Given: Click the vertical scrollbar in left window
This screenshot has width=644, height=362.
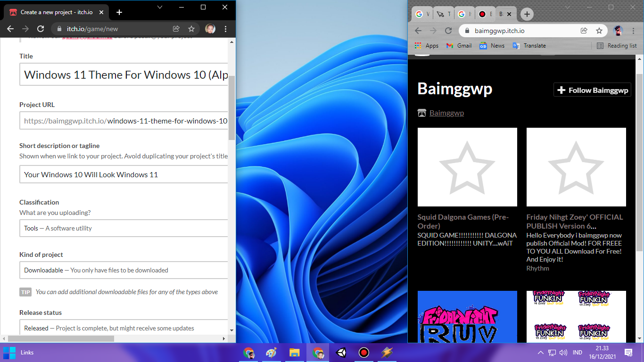Looking at the screenshot, I should (x=231, y=107).
